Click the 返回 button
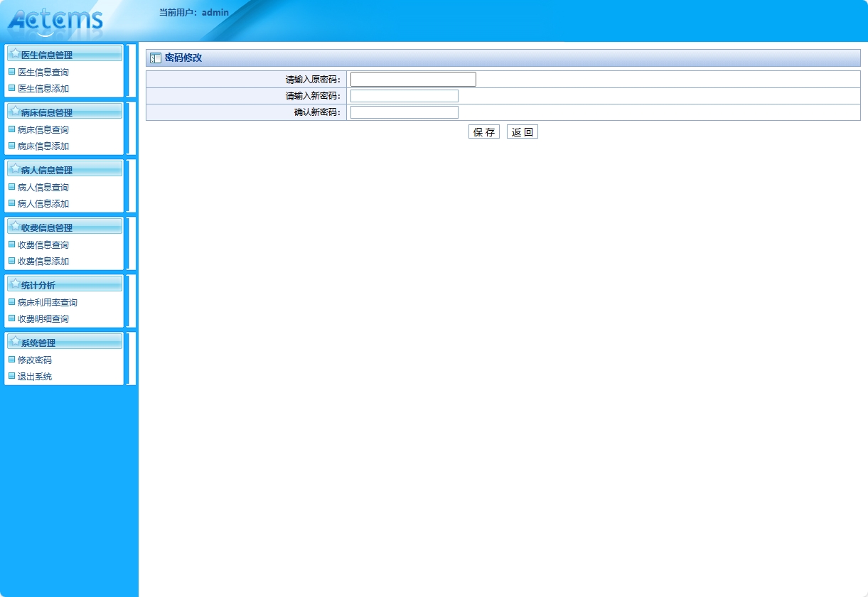This screenshot has height=597, width=868. (x=523, y=131)
